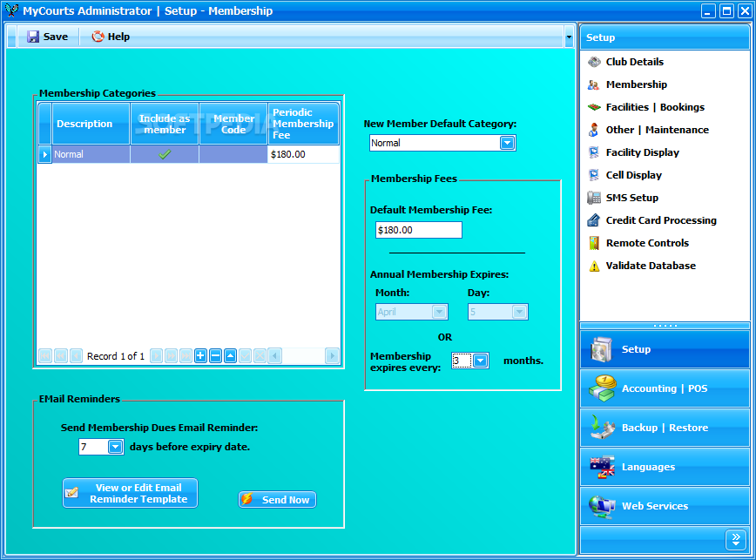Click the post edit checkmark button
Image resolution: width=756 pixels, height=560 pixels.
pyautogui.click(x=245, y=356)
